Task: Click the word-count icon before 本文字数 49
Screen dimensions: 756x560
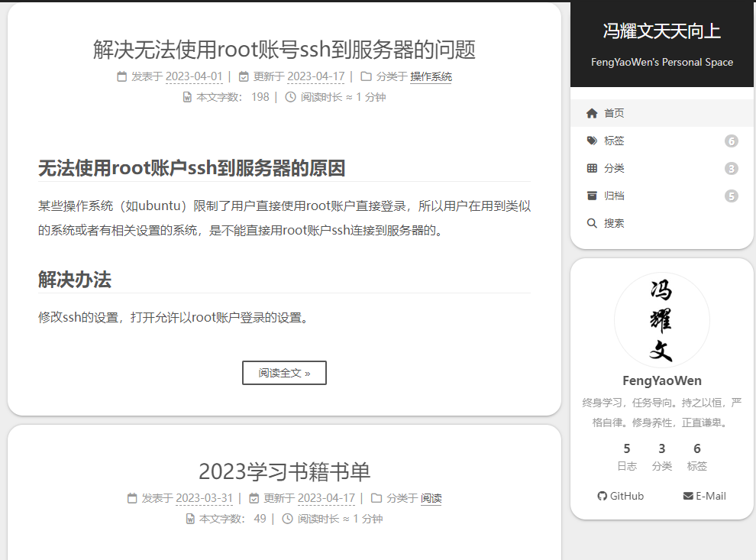Action: click(x=190, y=519)
